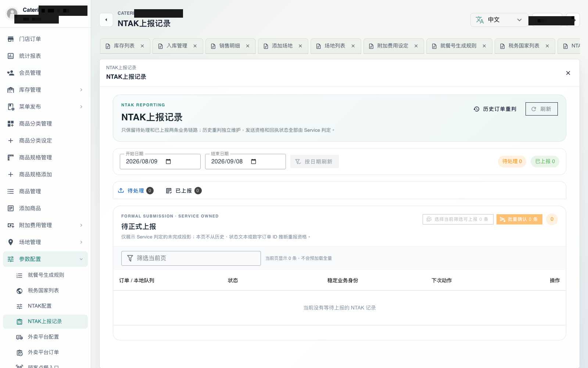Click the 统计报表 chart icon
This screenshot has height=368, width=588.
tap(11, 56)
